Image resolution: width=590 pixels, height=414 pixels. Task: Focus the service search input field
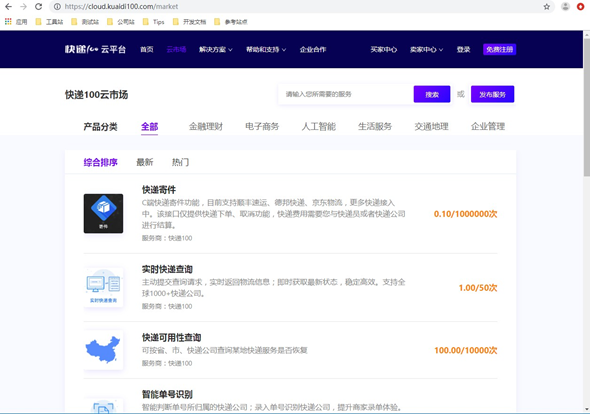coord(346,94)
